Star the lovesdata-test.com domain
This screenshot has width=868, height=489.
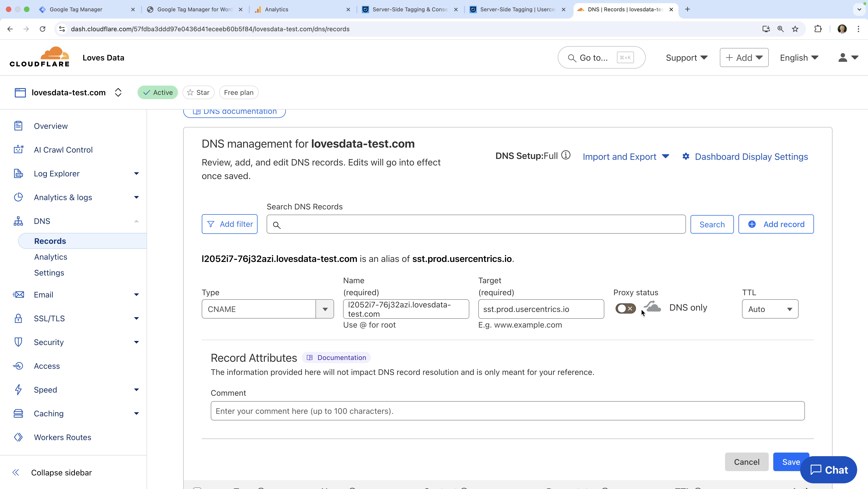198,92
